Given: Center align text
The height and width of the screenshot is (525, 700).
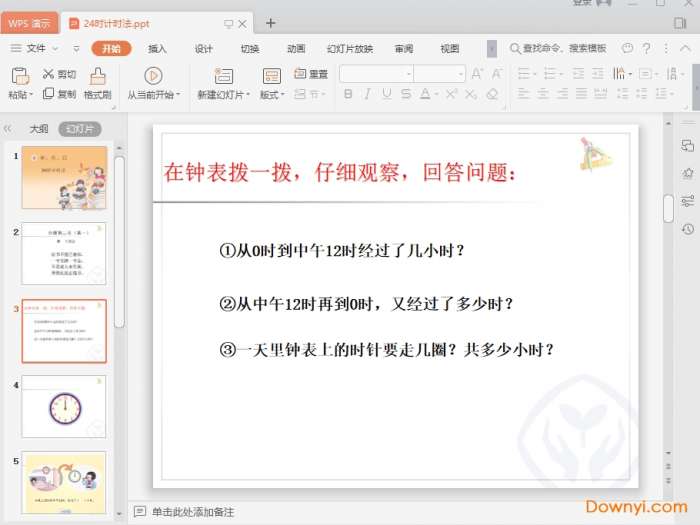Looking at the screenshot, I should click(x=542, y=94).
